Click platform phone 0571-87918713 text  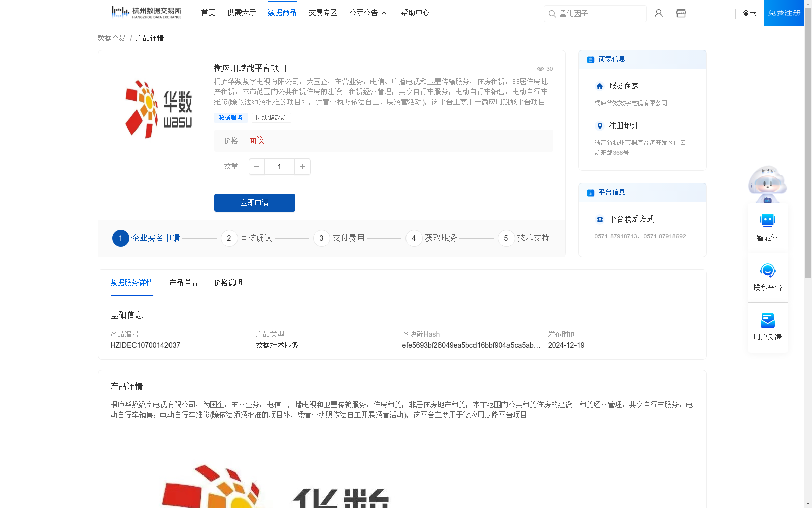[616, 236]
